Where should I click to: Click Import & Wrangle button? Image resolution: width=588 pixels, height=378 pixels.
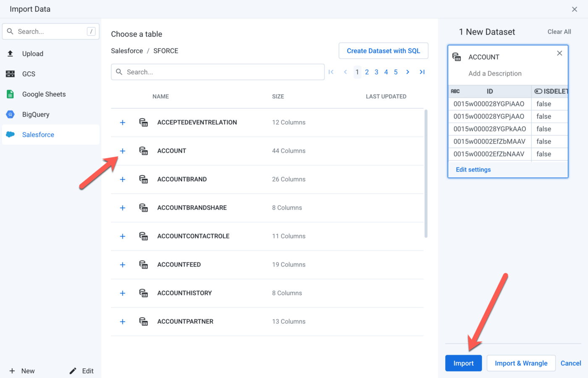521,363
